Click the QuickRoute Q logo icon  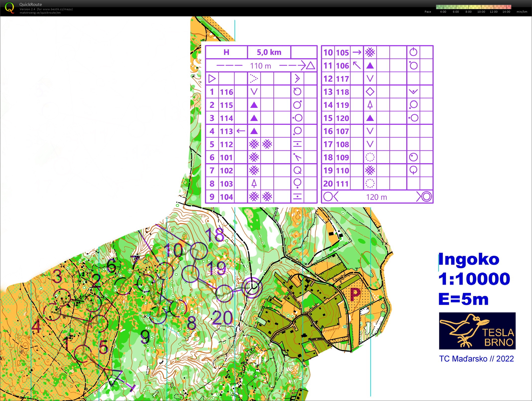[x=9, y=7]
